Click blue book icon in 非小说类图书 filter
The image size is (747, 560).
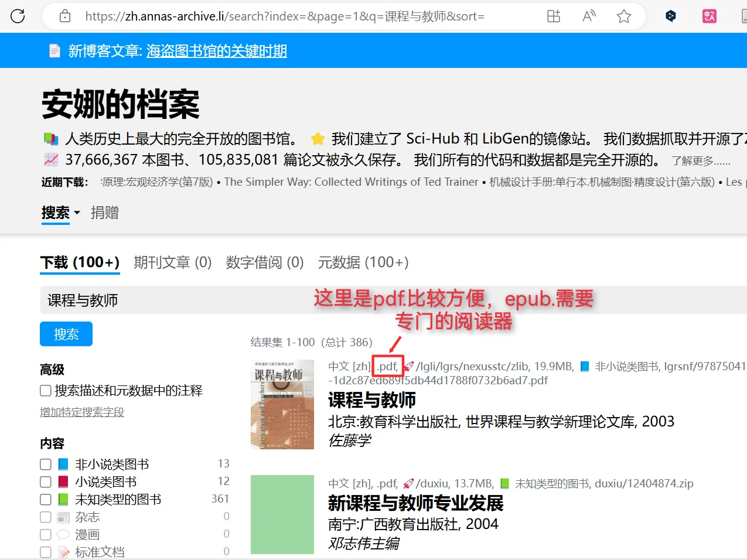click(x=63, y=465)
